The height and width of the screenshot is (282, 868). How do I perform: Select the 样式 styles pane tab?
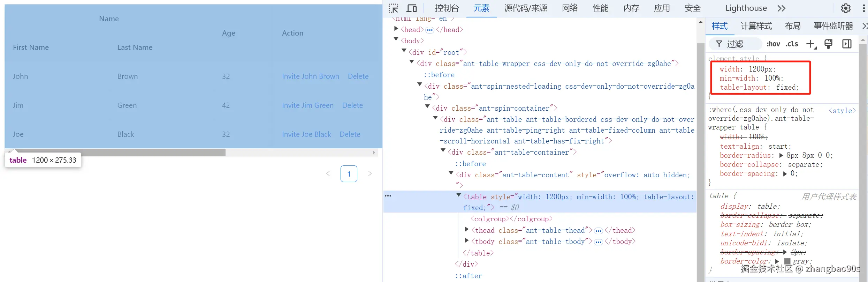tap(720, 26)
